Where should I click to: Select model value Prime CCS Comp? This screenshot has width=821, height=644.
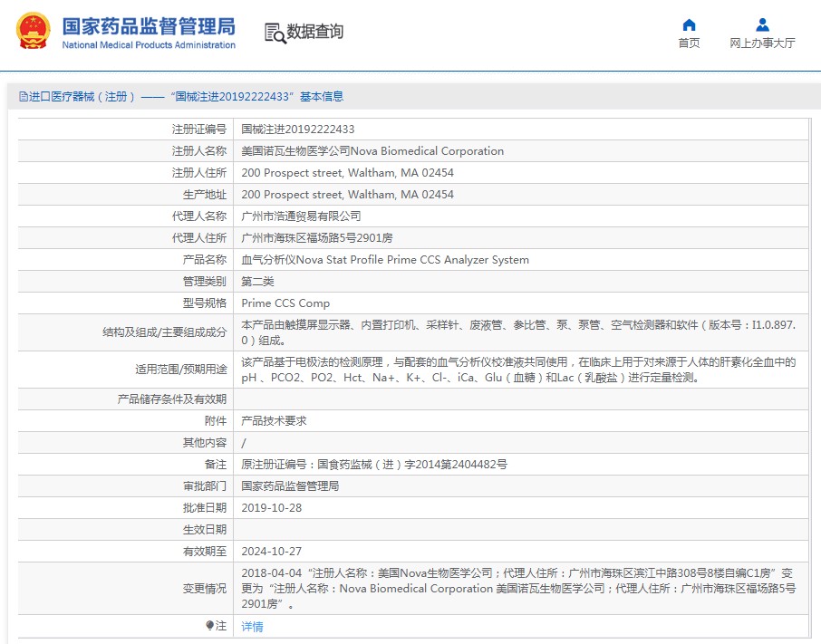pos(285,303)
